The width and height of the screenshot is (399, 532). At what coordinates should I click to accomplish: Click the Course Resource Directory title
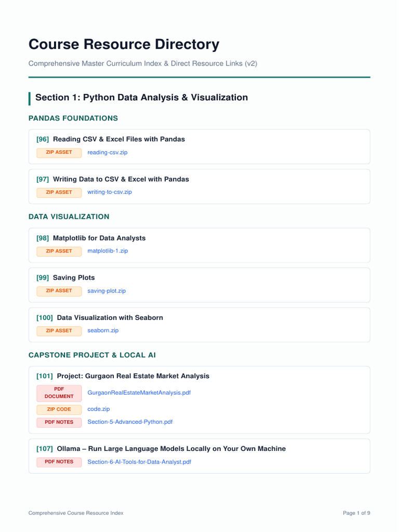[x=124, y=45]
